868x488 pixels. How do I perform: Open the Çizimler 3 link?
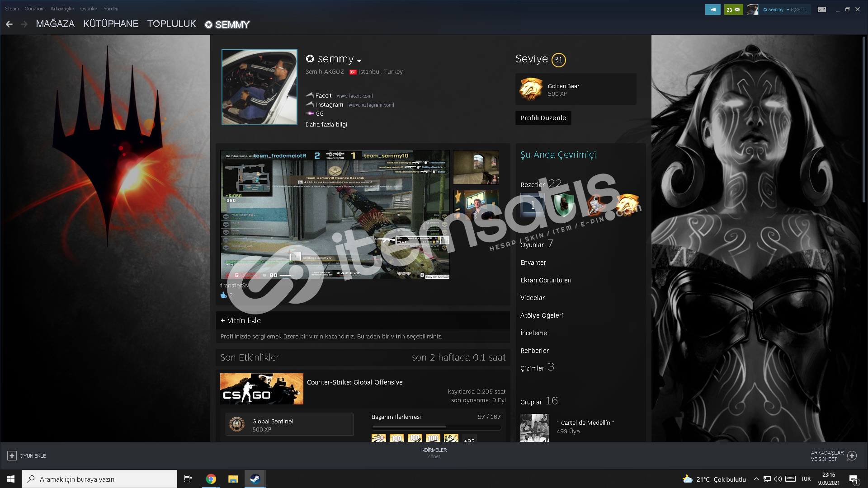coord(537,367)
